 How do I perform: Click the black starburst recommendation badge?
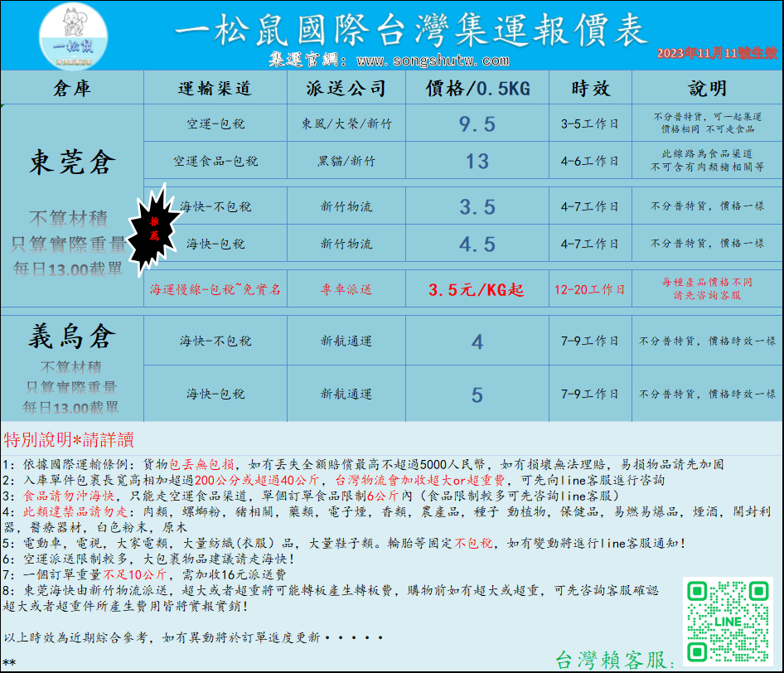click(154, 226)
